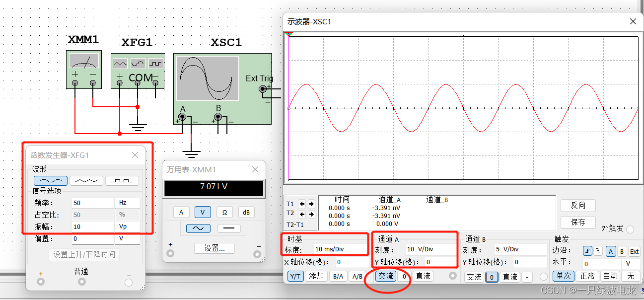
Task: Choose trigger source B
Action: [622, 251]
